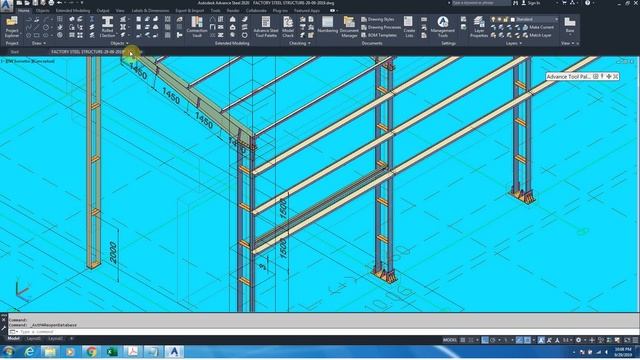Switch to the Home ribbon tab
The image size is (640, 360).
[24, 11]
